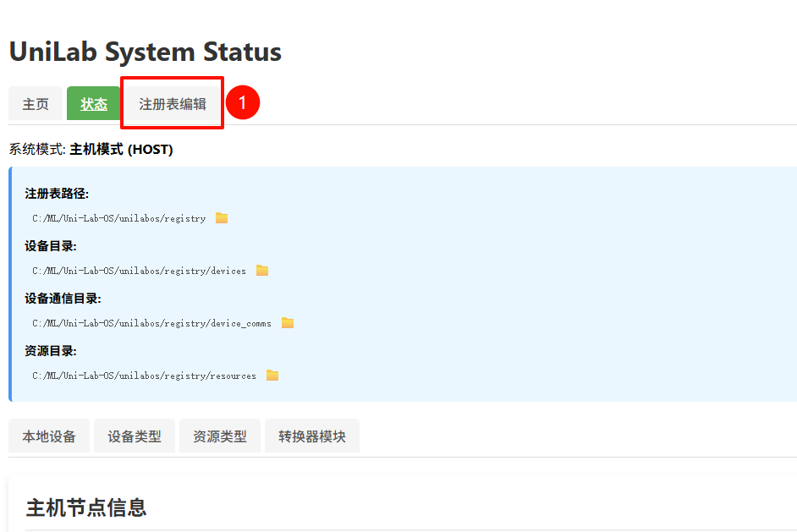Select the green 状态 tab

(x=94, y=104)
